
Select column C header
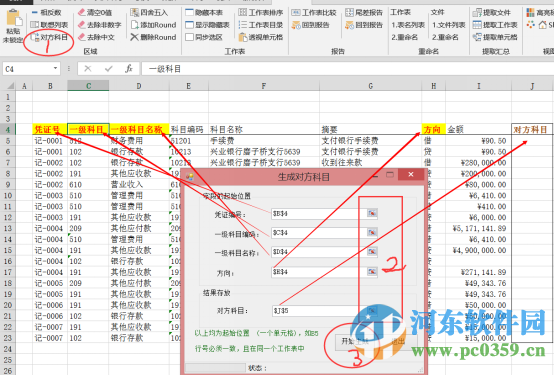[88, 86]
